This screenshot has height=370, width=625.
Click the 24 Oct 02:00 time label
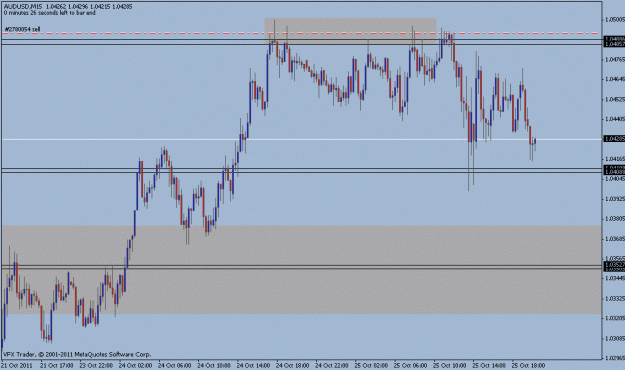click(135, 365)
